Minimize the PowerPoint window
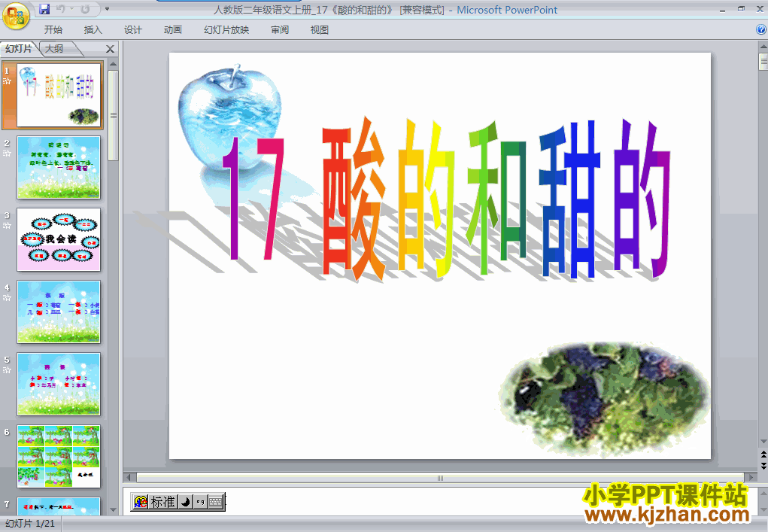Image resolution: width=768 pixels, height=532 pixels. pos(722,9)
